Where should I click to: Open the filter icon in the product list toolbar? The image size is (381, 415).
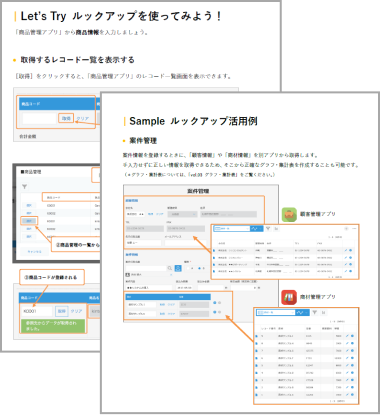[x=314, y=312]
